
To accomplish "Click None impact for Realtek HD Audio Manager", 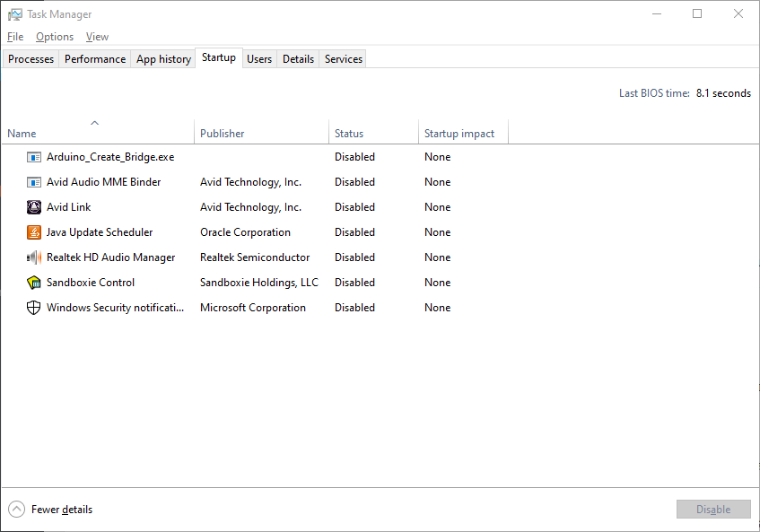I will [438, 257].
